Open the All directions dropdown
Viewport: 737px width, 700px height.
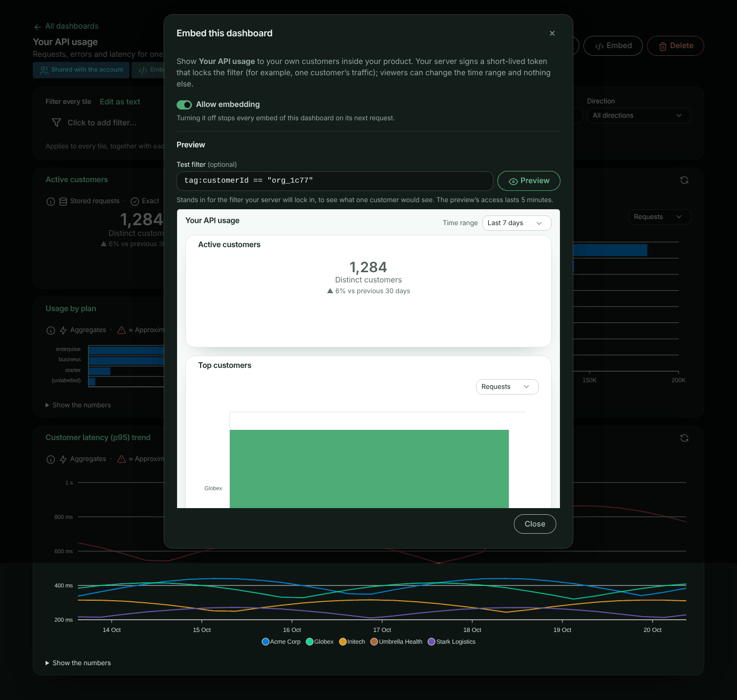point(639,116)
